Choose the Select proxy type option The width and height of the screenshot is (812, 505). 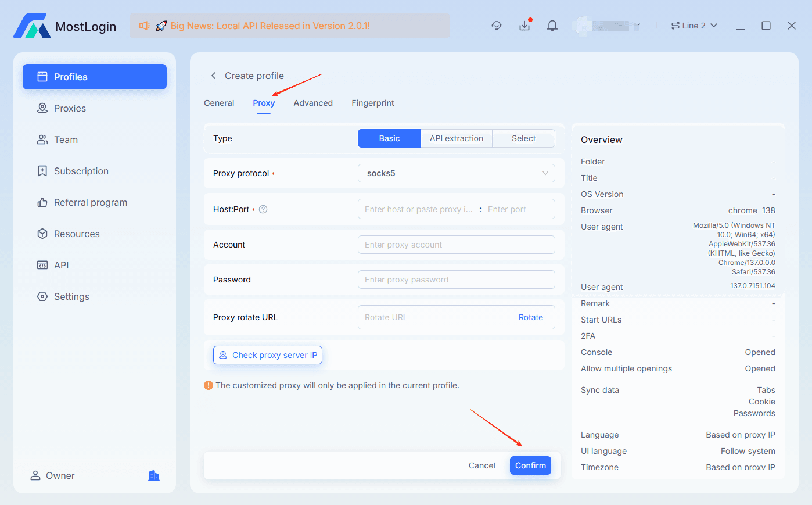523,138
